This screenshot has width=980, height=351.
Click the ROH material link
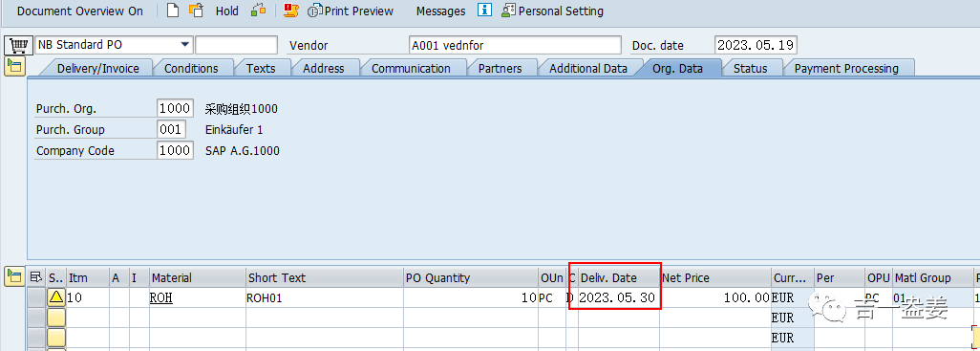(161, 298)
